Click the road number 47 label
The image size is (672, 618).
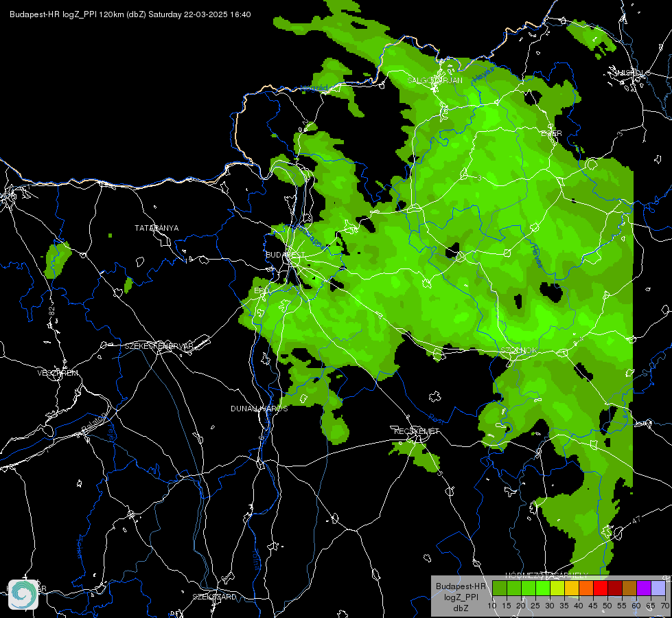click(x=636, y=520)
